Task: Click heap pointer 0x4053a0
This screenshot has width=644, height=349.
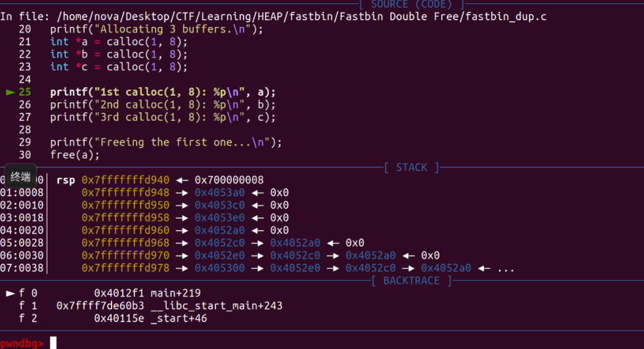Action: point(220,193)
